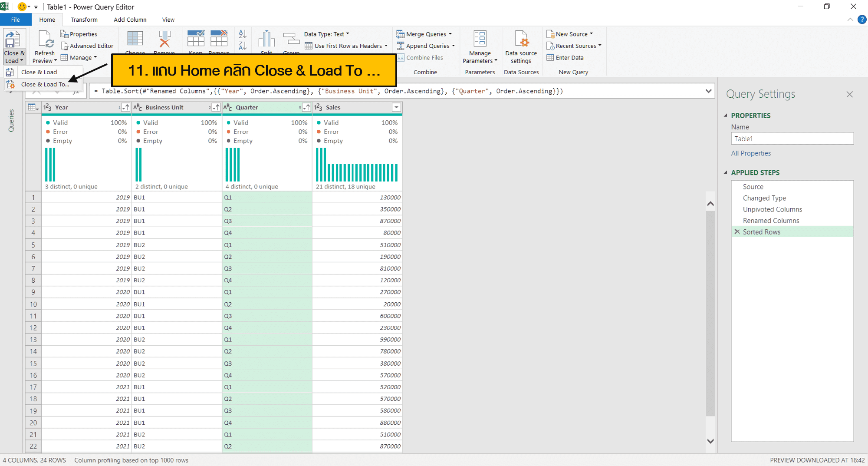Screen dimensions: 868x466
Task: Select the Unpivoted Columns applied step
Action: [x=773, y=209]
